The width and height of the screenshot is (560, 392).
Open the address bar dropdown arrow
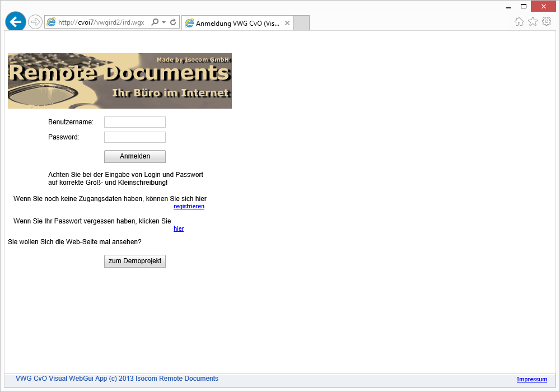pyautogui.click(x=164, y=22)
